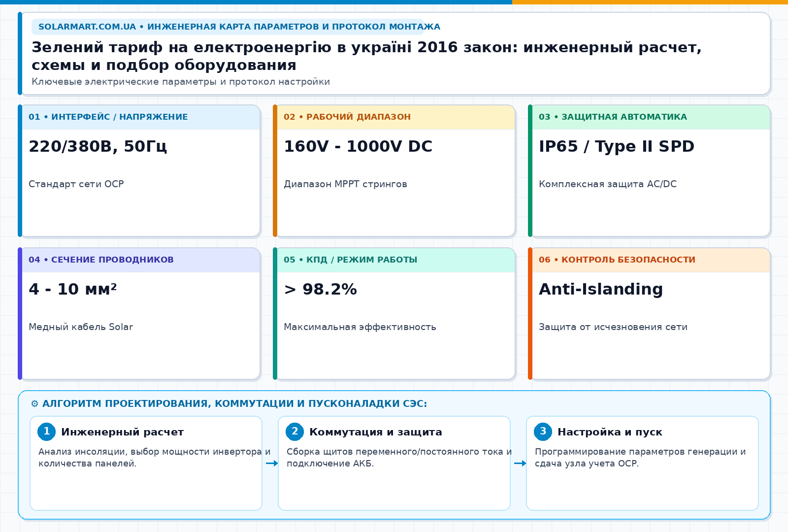Click the step 3 circle badge
Screen dimensions: 788x532
point(543,432)
